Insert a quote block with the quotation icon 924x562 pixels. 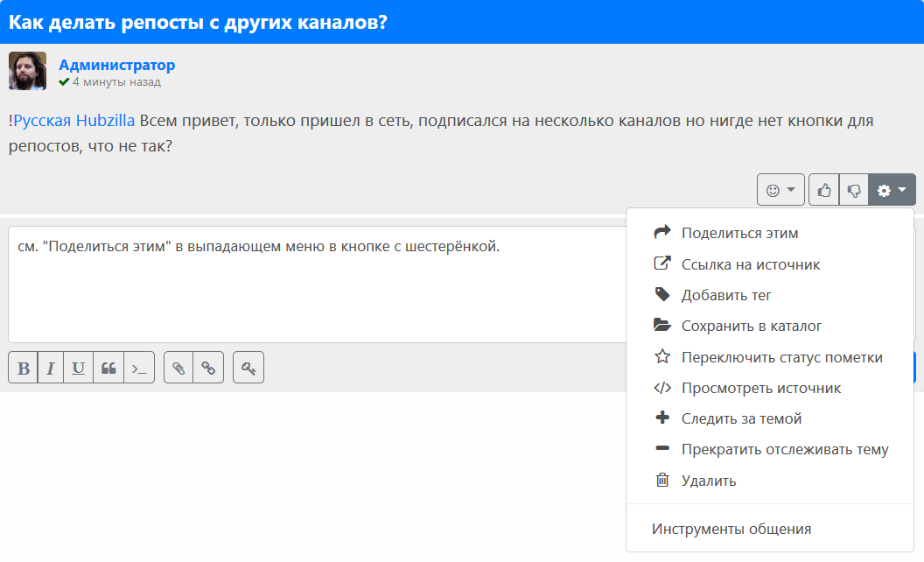click(x=108, y=368)
